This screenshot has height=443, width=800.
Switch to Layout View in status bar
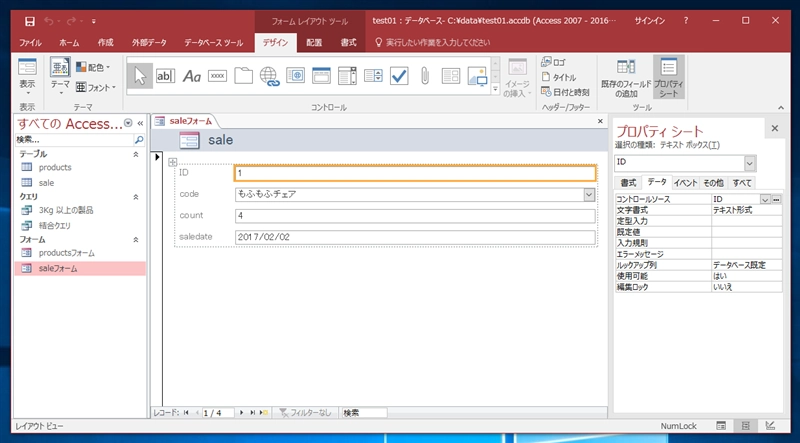pos(745,426)
